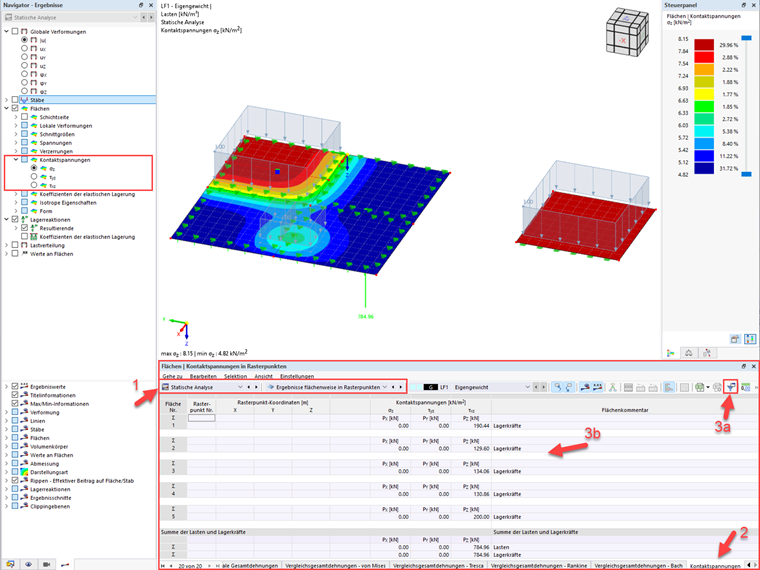Expand the Spannungen tree node

[x=16, y=142]
